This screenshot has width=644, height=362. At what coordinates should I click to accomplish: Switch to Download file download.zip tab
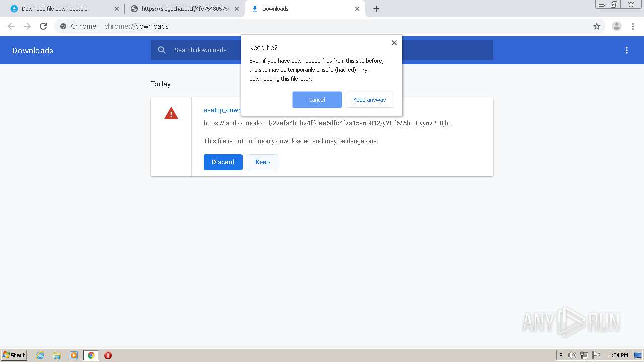pos(62,9)
